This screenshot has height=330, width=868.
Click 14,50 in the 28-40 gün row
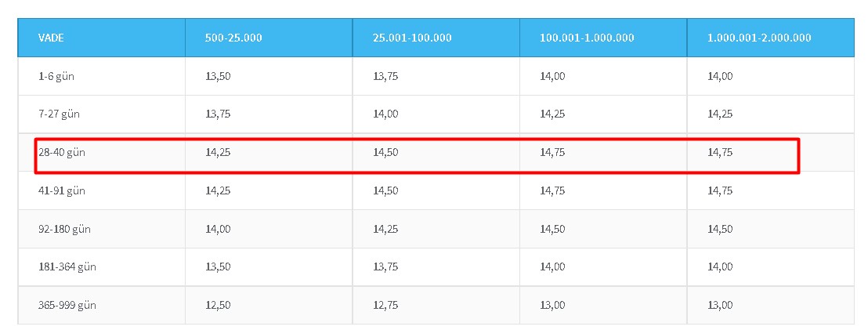(385, 152)
